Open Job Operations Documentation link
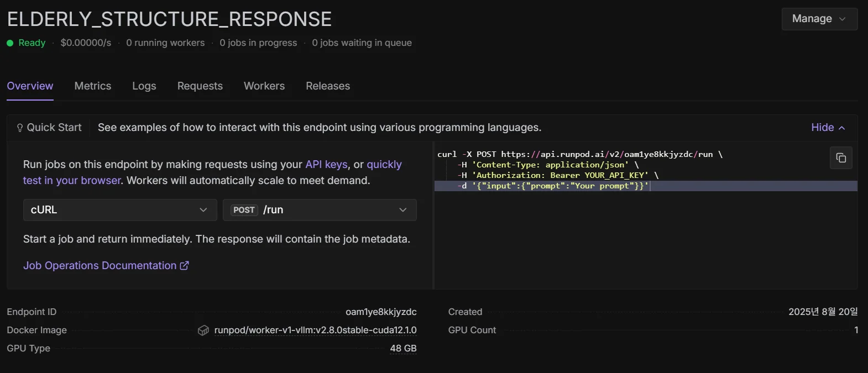The width and height of the screenshot is (868, 373). tap(106, 266)
